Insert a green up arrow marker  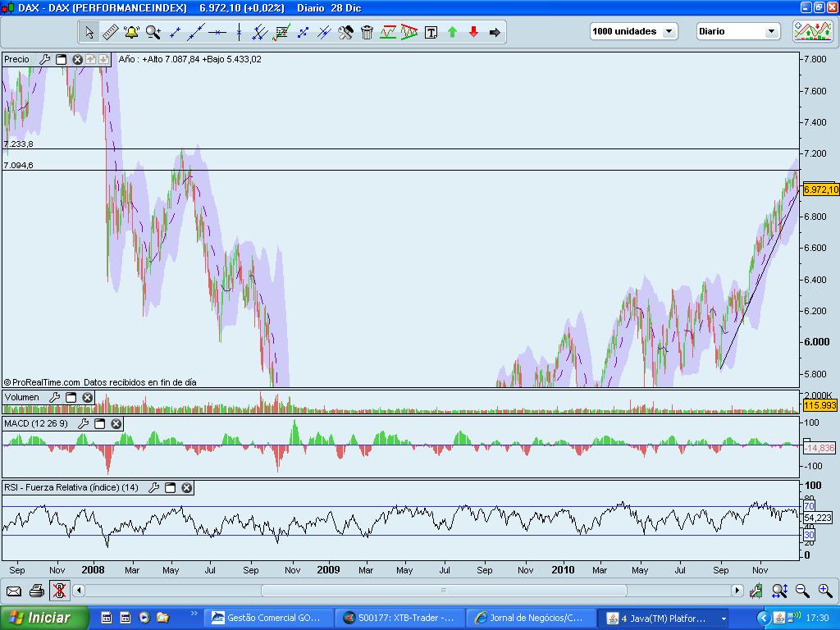[452, 32]
